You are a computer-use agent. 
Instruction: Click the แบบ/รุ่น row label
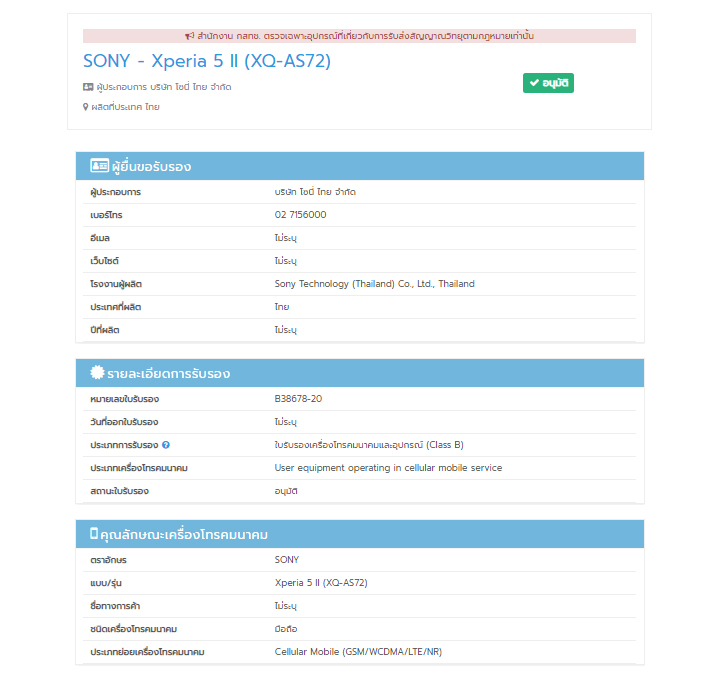click(106, 583)
